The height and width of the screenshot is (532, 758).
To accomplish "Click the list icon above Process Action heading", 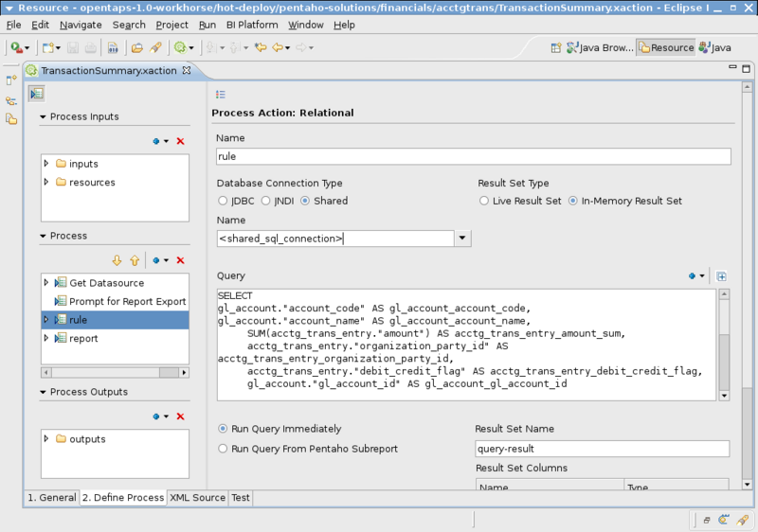I will [221, 94].
